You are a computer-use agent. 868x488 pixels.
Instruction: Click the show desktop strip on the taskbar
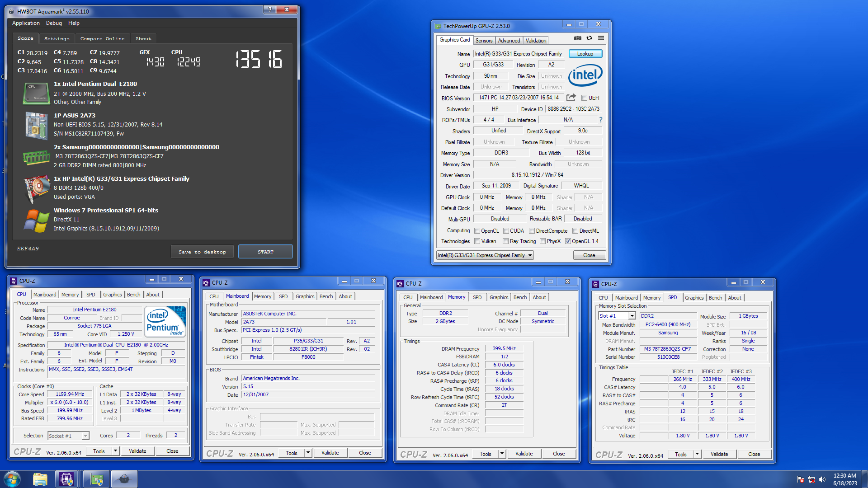[864, 479]
